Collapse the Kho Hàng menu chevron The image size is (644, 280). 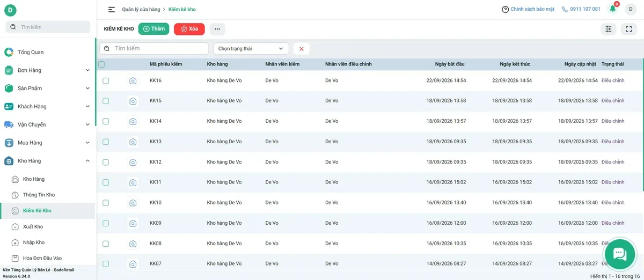tap(87, 161)
